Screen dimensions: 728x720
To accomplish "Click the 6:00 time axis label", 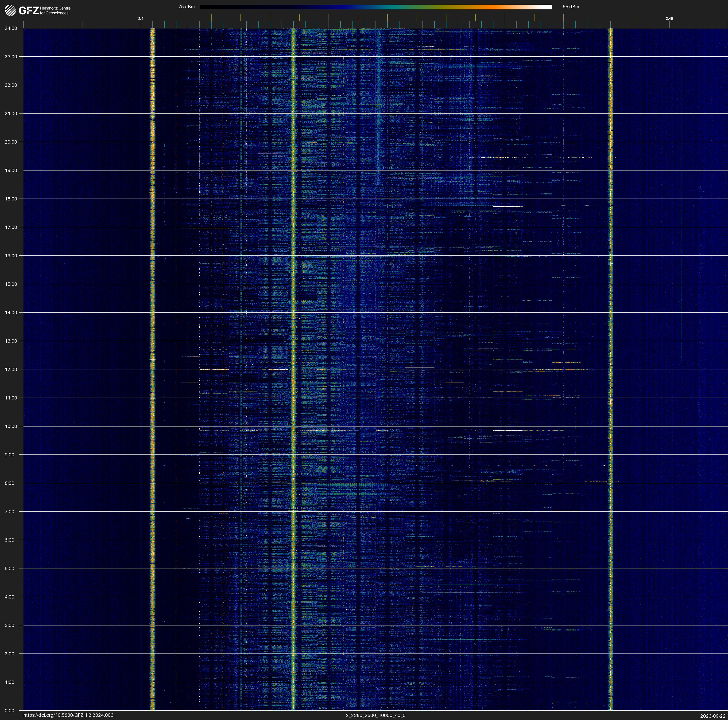I will point(9,540).
